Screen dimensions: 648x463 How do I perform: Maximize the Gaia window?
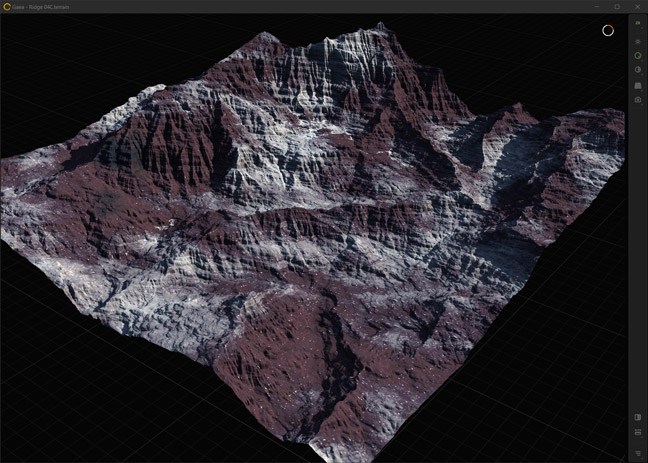tap(616, 6)
